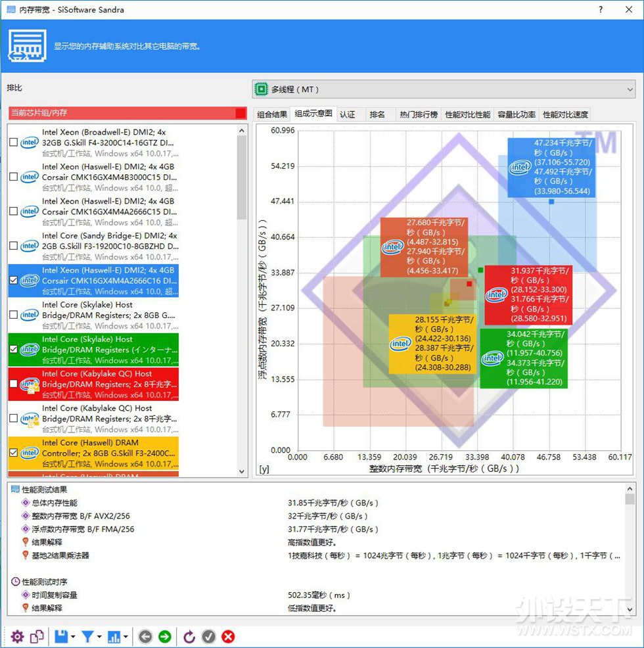Select the 时间复制容量 row
Viewport: 644px width, 648px height.
pos(55,595)
